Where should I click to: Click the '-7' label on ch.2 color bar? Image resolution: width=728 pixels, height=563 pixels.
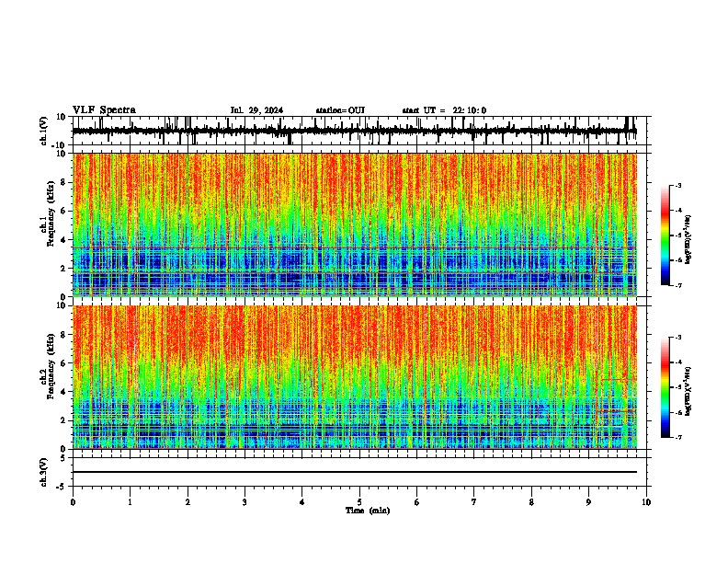tap(677, 438)
